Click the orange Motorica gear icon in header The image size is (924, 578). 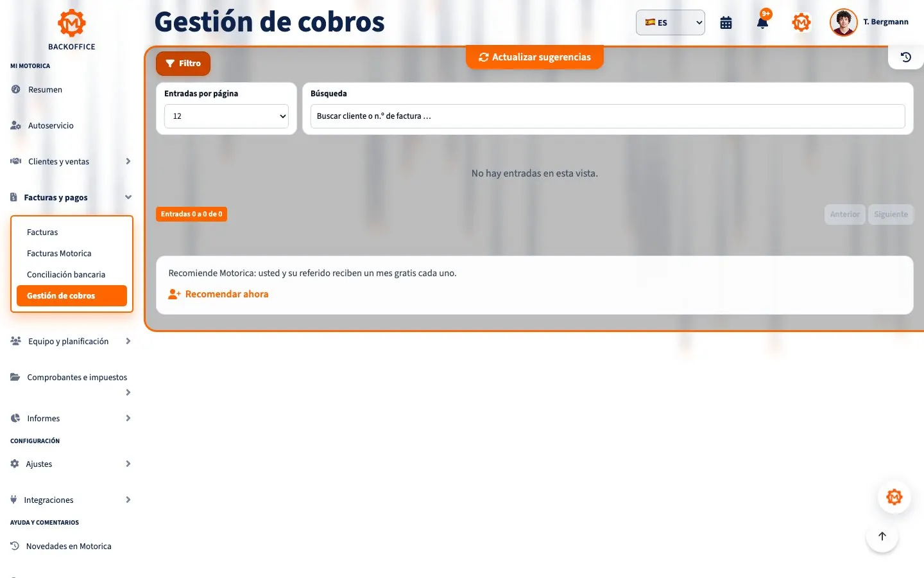[x=801, y=22]
